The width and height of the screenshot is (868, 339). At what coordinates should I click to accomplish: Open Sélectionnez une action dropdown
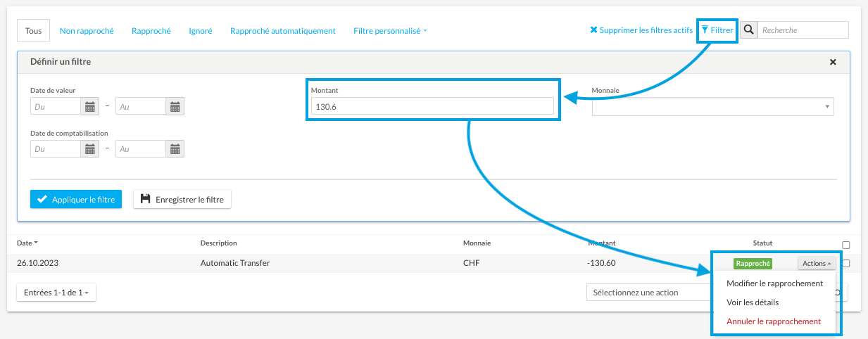(648, 292)
